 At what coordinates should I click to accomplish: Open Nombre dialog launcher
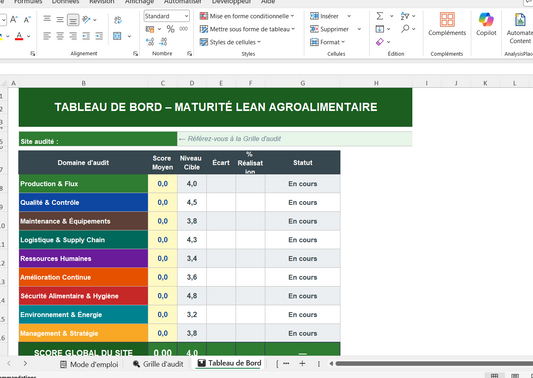(189, 53)
